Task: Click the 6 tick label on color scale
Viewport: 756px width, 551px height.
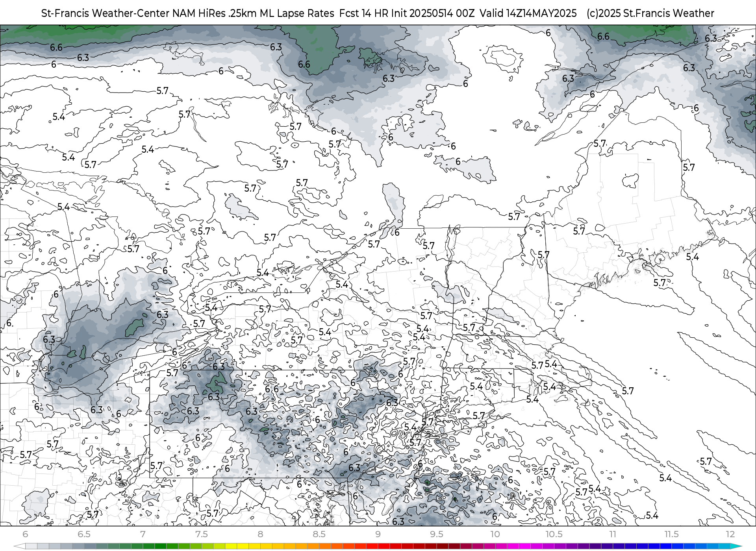Action: (26, 534)
